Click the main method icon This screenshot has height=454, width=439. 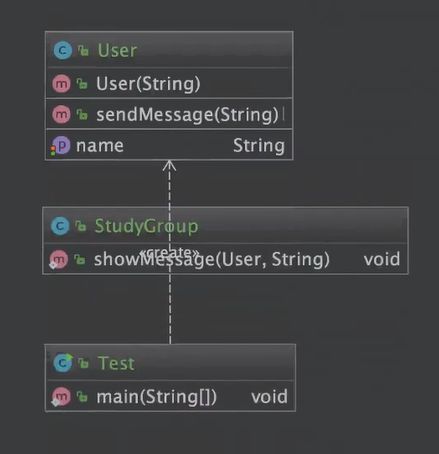pyautogui.click(x=61, y=397)
